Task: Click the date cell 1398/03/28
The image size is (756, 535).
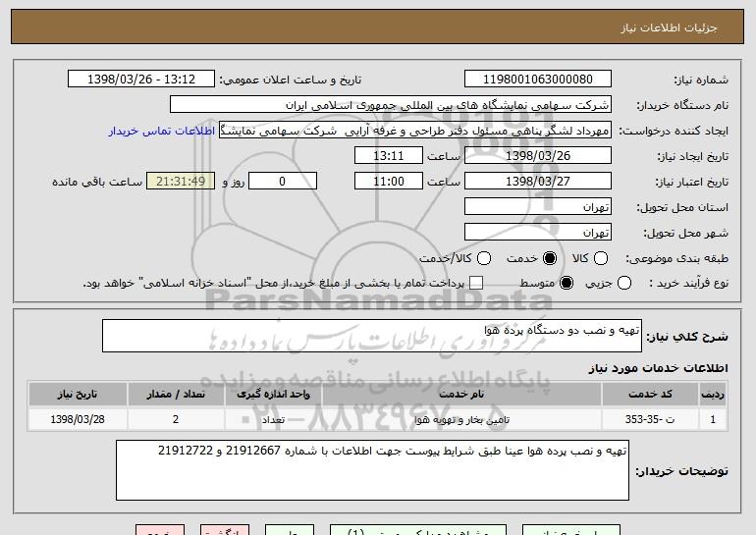Action: point(78,419)
